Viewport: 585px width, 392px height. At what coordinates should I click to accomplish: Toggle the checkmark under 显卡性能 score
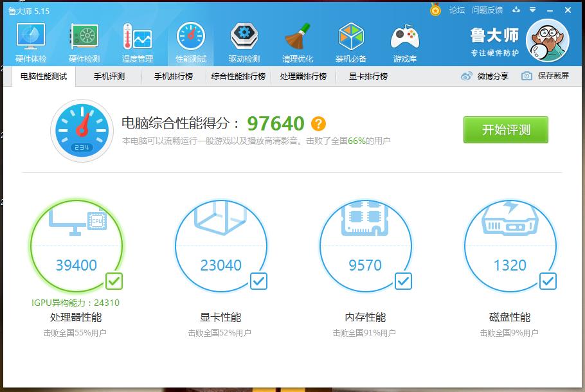coord(258,281)
